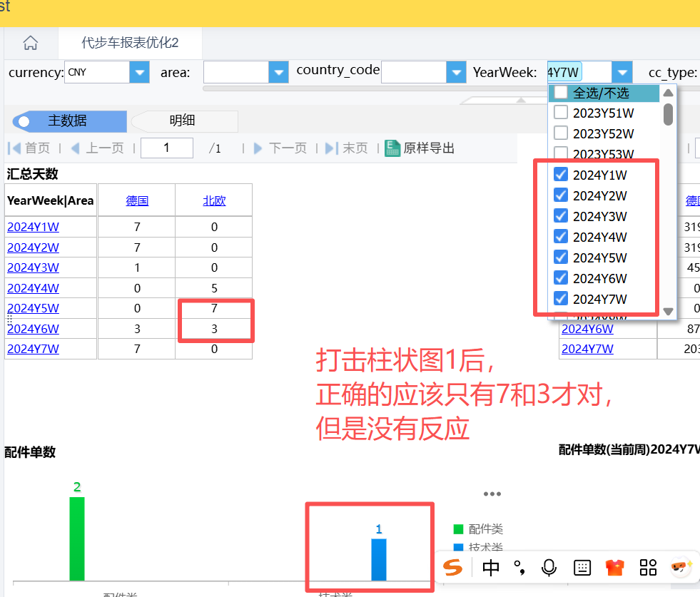Screen dimensions: 700x597
Task: Open the 2024Y5W row link
Action: (x=33, y=308)
